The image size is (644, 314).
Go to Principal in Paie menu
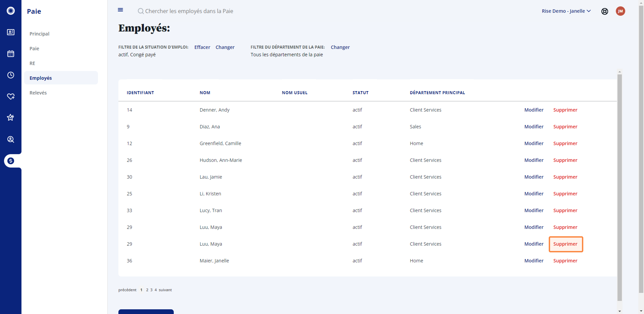(39, 34)
